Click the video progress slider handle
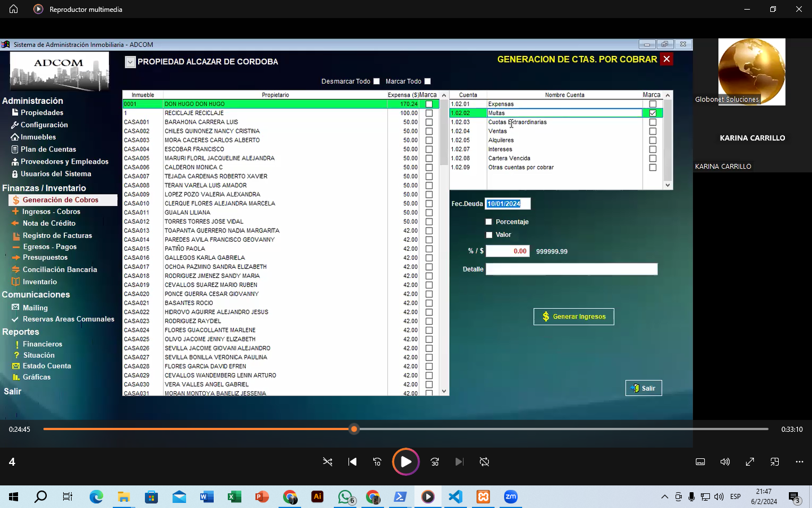The height and width of the screenshot is (508, 812). tap(354, 430)
